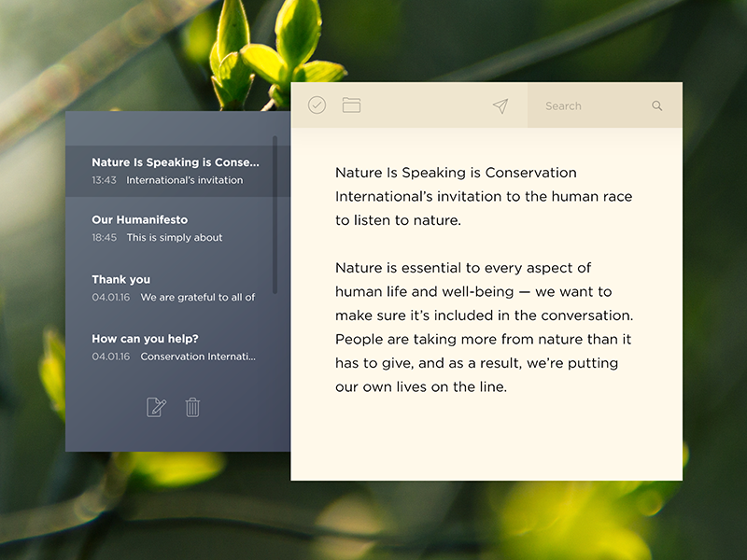The image size is (747, 560).
Task: Click "Conservation Internati..." preview text
Action: (x=197, y=357)
